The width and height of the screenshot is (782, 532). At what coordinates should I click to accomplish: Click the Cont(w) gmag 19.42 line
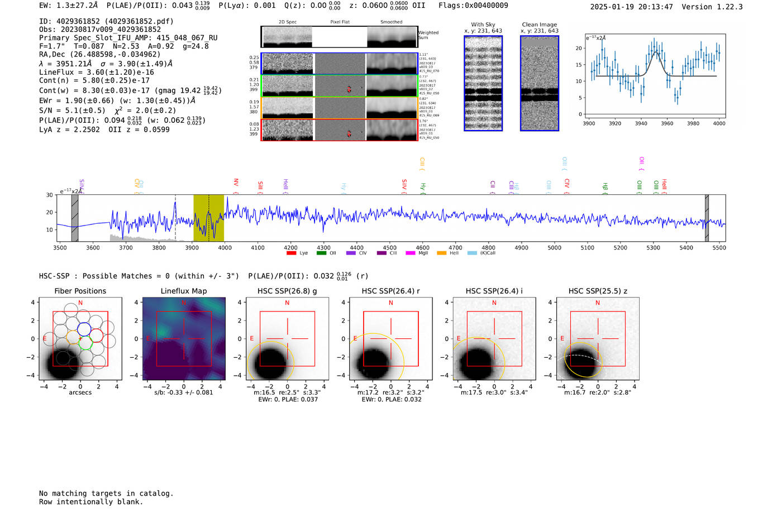[x=130, y=90]
